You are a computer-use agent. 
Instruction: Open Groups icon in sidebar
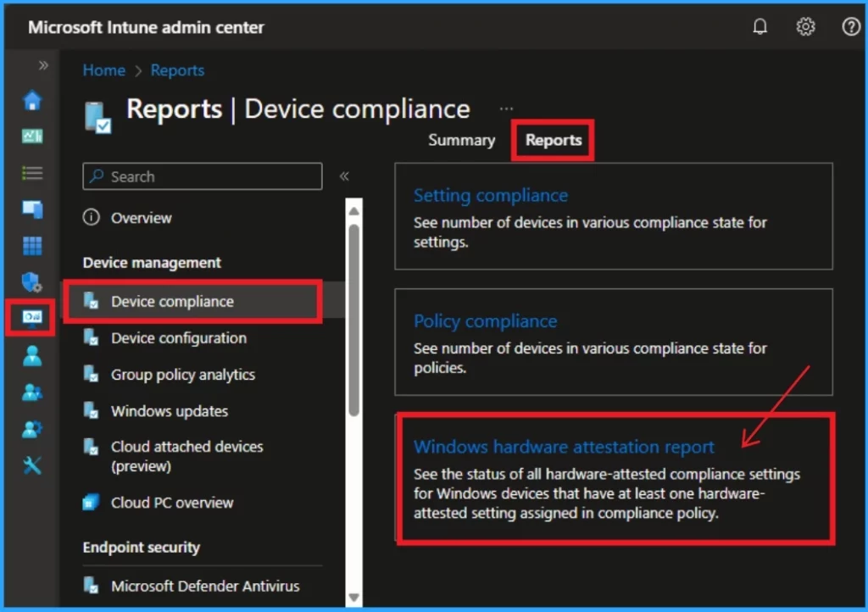click(x=32, y=392)
